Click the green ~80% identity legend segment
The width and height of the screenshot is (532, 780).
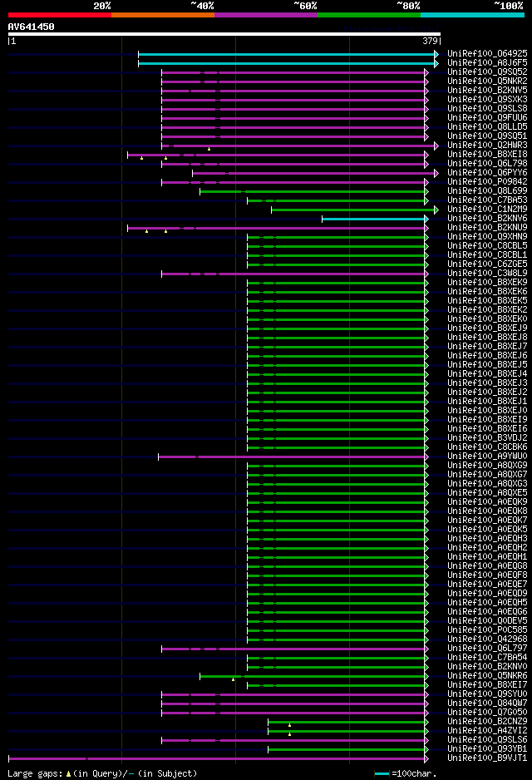[369, 15]
